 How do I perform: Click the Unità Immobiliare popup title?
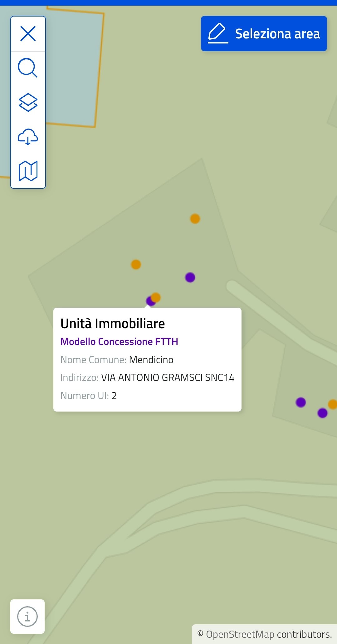coord(113,324)
